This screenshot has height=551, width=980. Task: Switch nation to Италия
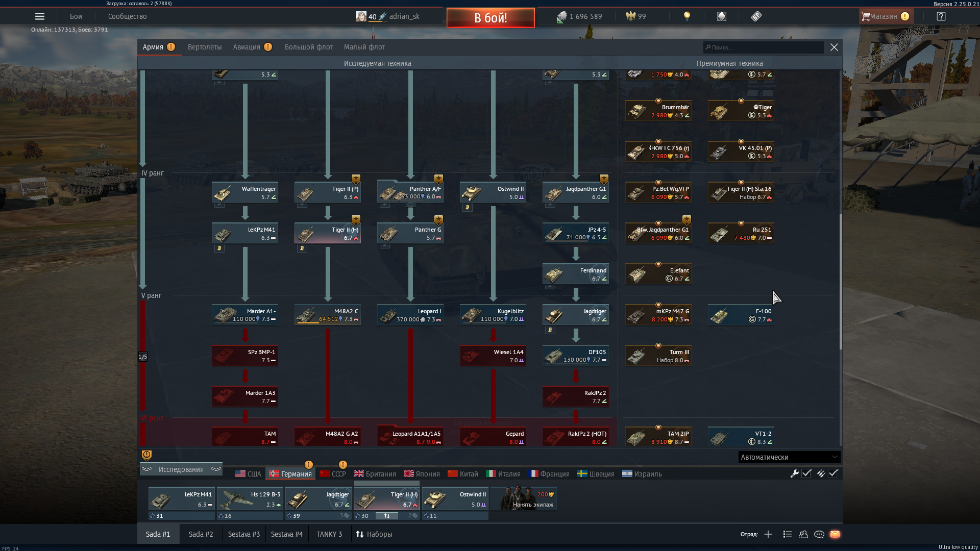coord(503,474)
